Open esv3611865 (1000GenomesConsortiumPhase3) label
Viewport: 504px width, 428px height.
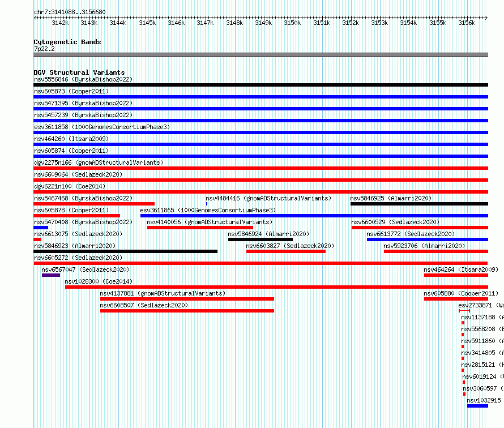point(208,210)
